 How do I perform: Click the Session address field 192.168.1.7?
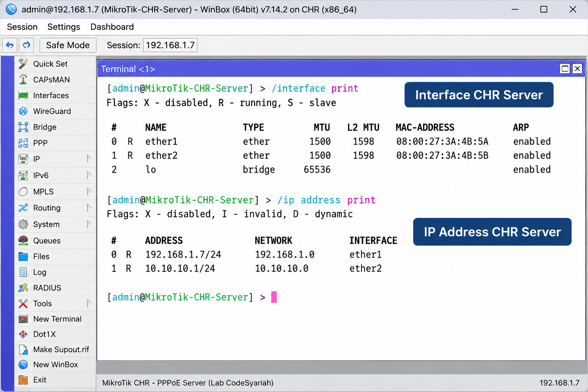170,45
